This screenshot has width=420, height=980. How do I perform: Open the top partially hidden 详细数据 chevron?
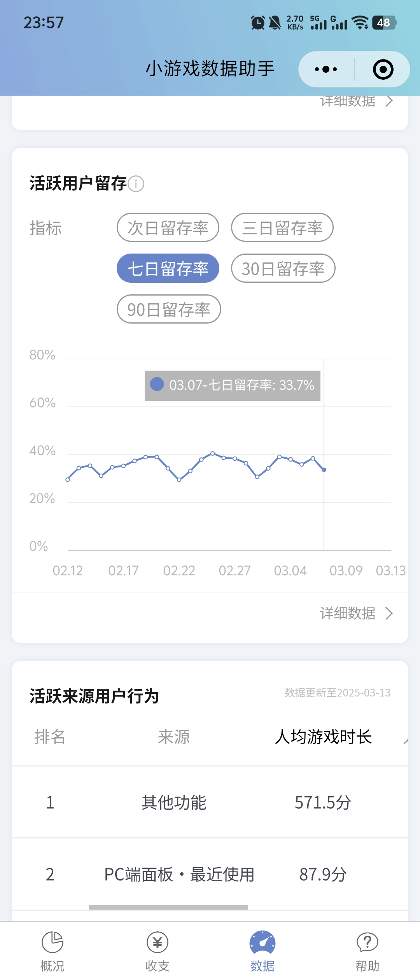click(x=356, y=101)
